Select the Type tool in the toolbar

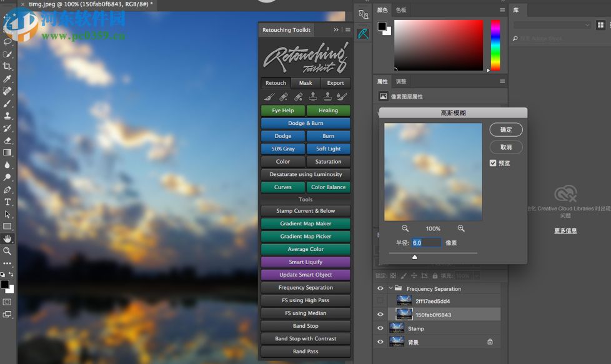pos(7,202)
